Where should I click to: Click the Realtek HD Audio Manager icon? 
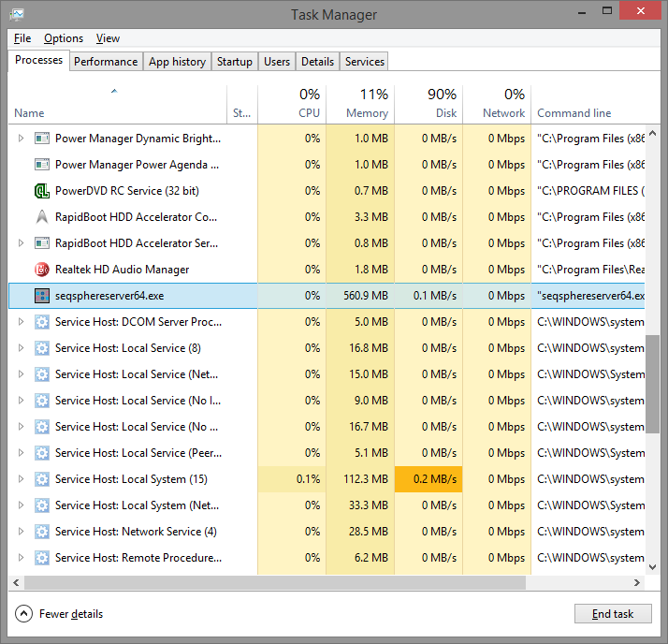[42, 270]
